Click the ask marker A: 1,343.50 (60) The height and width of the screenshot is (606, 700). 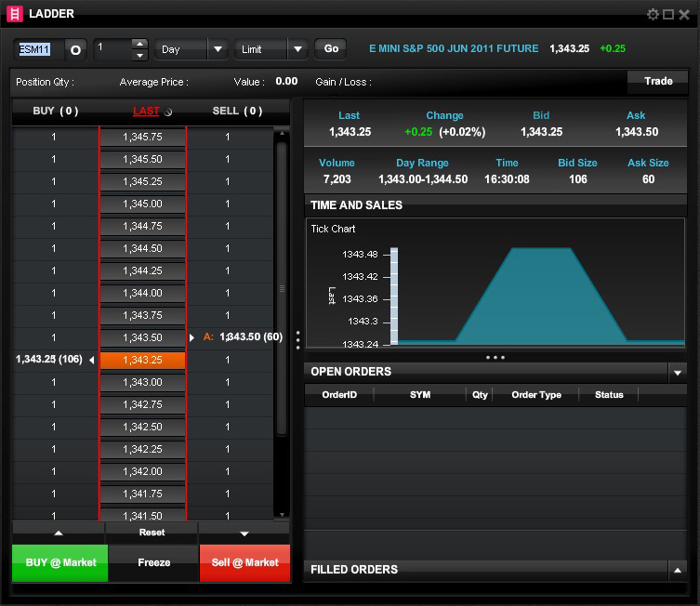click(x=243, y=336)
